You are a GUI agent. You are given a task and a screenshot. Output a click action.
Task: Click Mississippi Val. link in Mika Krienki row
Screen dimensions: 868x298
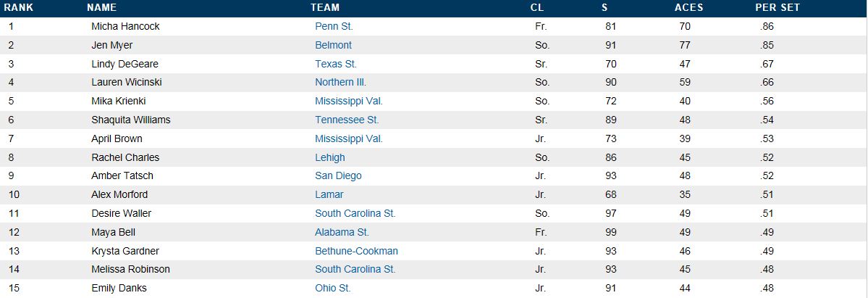tap(349, 101)
